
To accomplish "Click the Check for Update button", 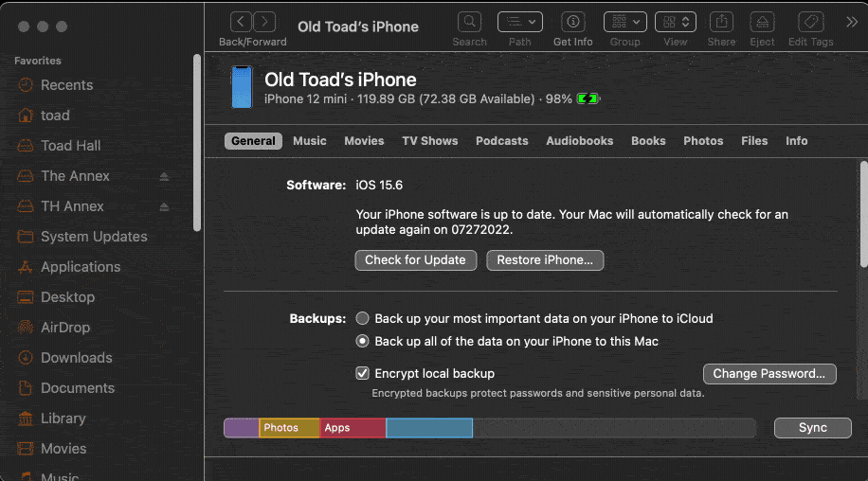I will (x=415, y=260).
